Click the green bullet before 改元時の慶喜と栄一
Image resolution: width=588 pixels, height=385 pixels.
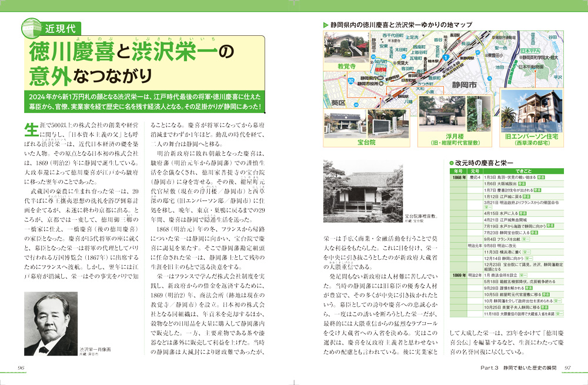(452, 163)
